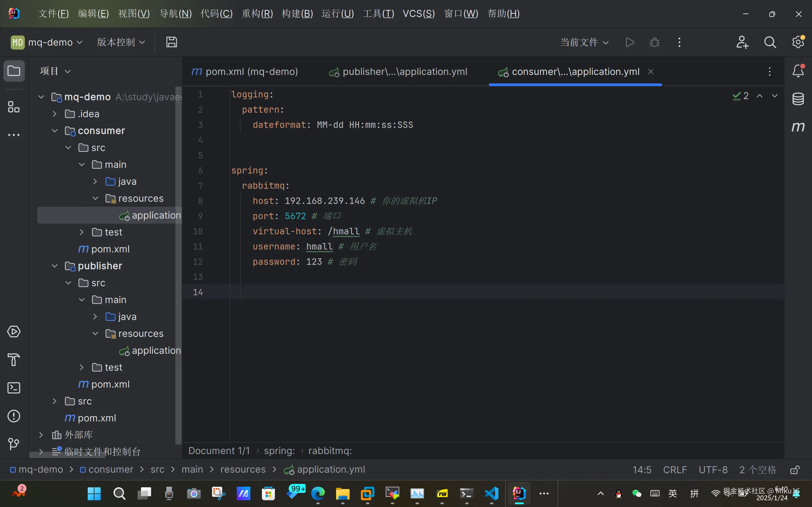This screenshot has height=507, width=812.
Task: Open the Problems tool window
Action: point(14,416)
